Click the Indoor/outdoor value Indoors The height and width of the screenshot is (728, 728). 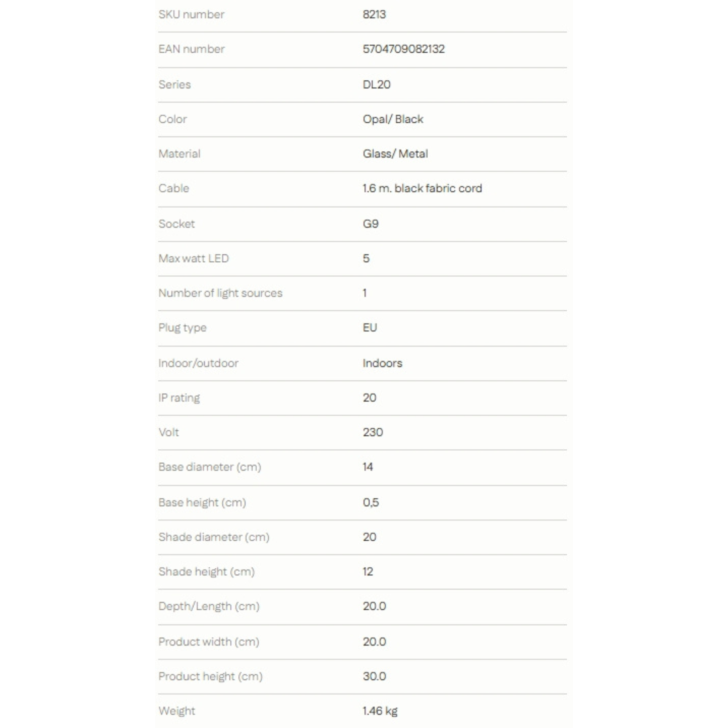pos(382,363)
